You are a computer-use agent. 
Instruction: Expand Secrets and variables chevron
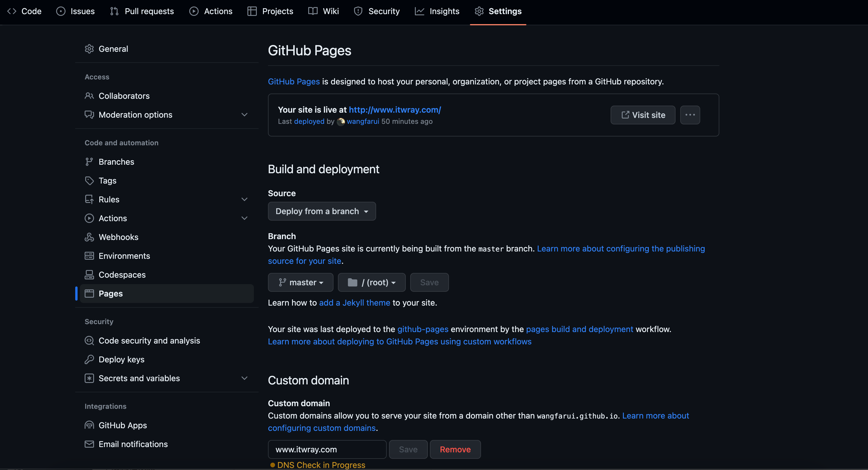click(x=245, y=378)
